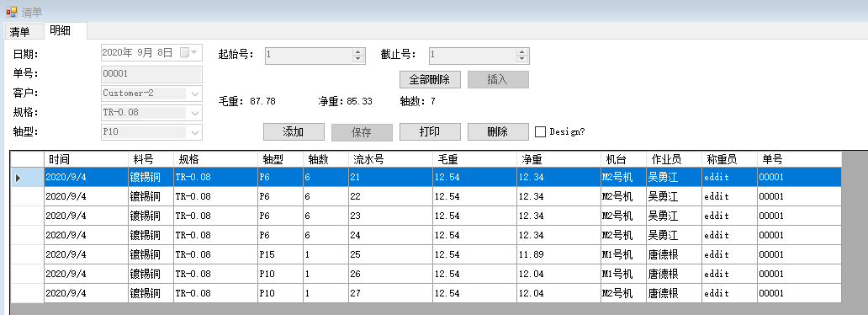Select row header of 流水号 25 row
The width and height of the screenshot is (868, 315).
(27, 254)
